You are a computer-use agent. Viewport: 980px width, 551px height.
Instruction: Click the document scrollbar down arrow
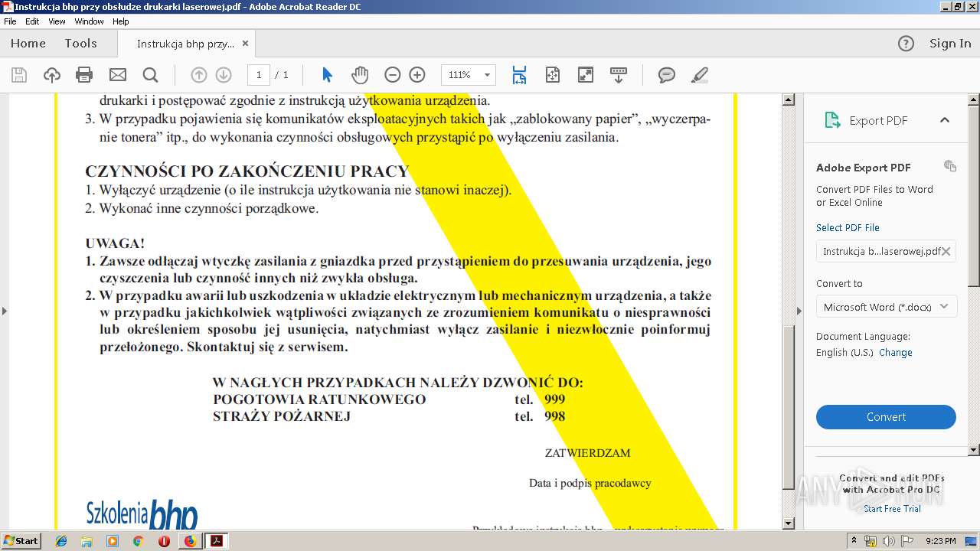pyautogui.click(x=789, y=523)
